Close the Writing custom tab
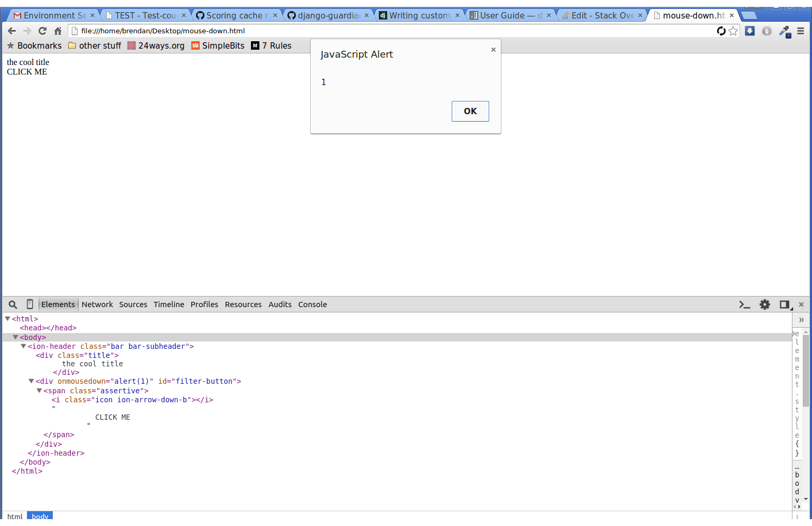The width and height of the screenshot is (812, 526). pos(458,15)
